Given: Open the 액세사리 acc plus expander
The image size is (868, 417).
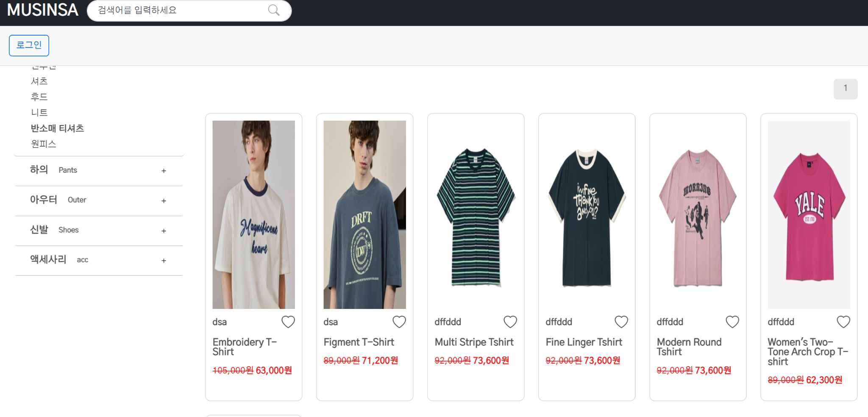Looking at the screenshot, I should pyautogui.click(x=164, y=261).
